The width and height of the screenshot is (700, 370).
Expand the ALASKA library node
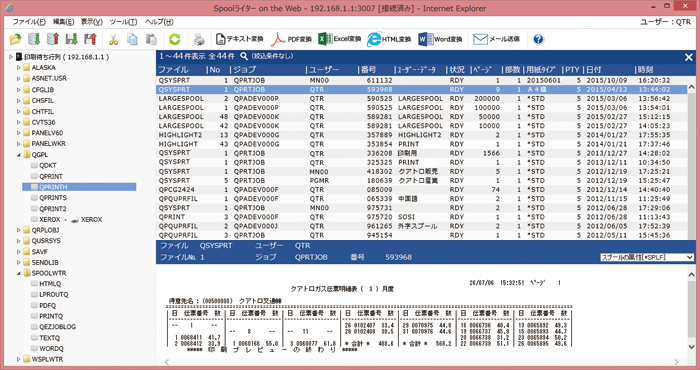point(19,68)
